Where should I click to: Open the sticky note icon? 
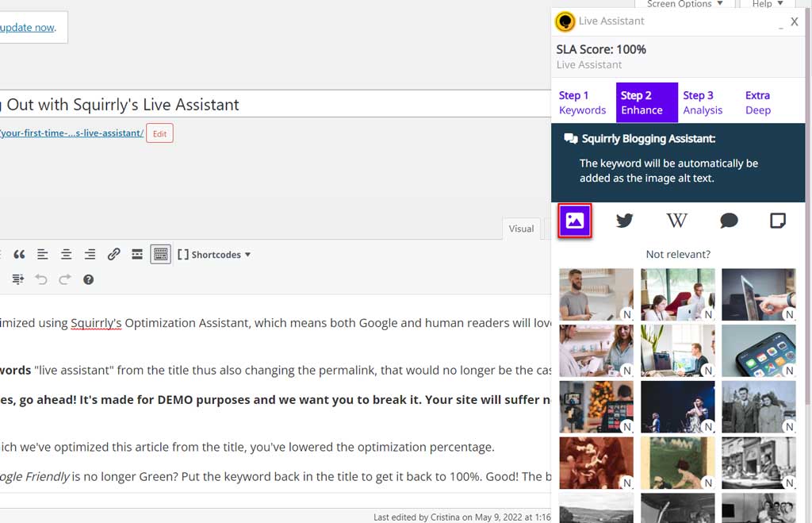pyautogui.click(x=778, y=221)
